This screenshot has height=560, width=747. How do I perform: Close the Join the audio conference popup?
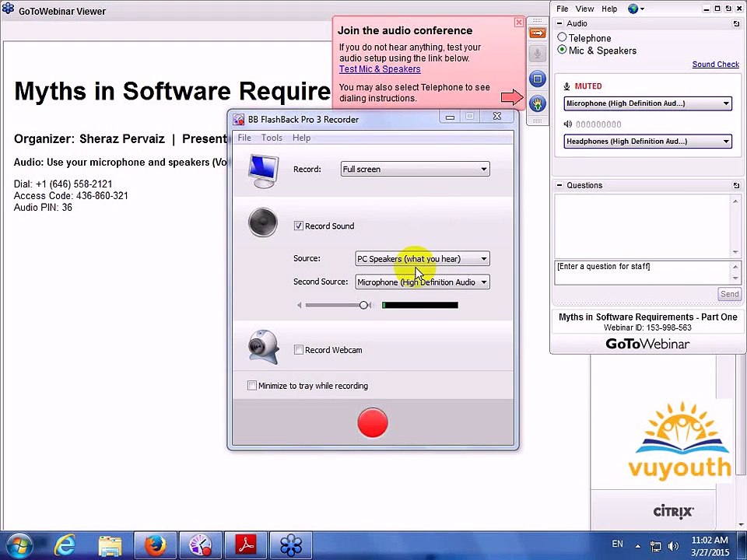(519, 23)
